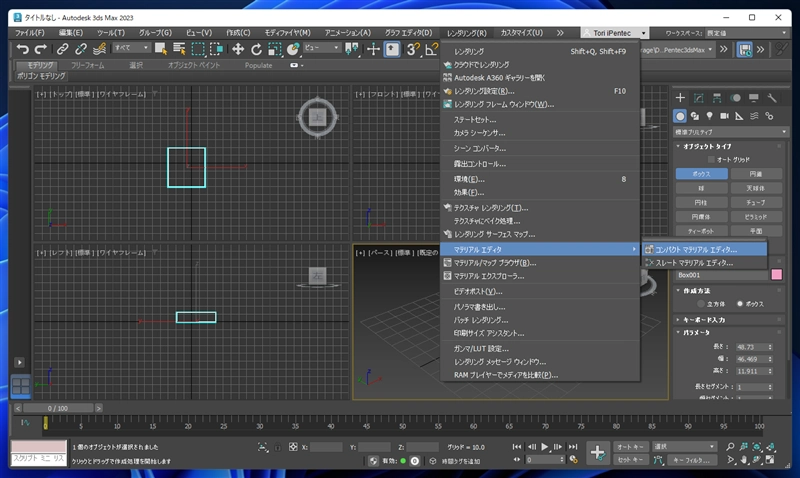Open Select by Name list icon
This screenshot has height=478, width=800.
pos(179,49)
